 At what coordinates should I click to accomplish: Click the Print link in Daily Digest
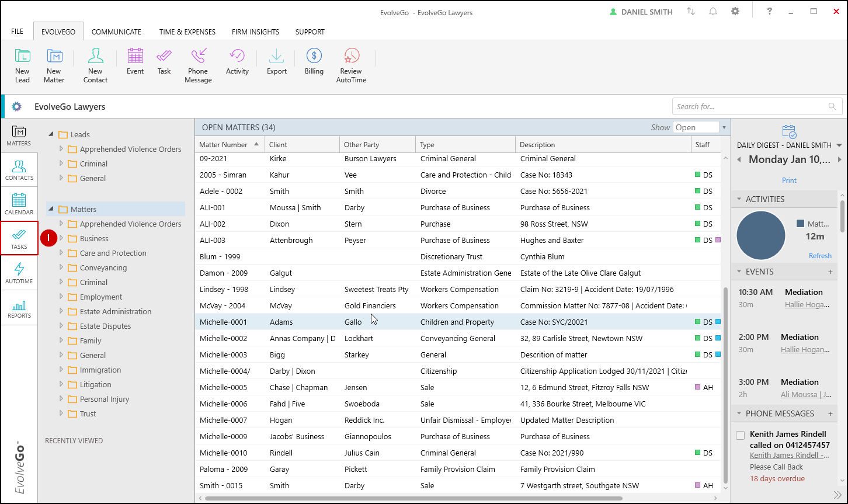[789, 180]
